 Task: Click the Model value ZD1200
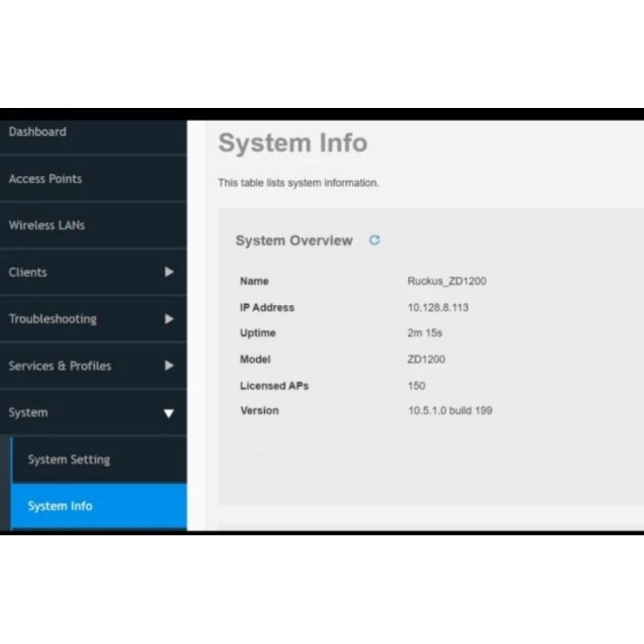click(426, 359)
